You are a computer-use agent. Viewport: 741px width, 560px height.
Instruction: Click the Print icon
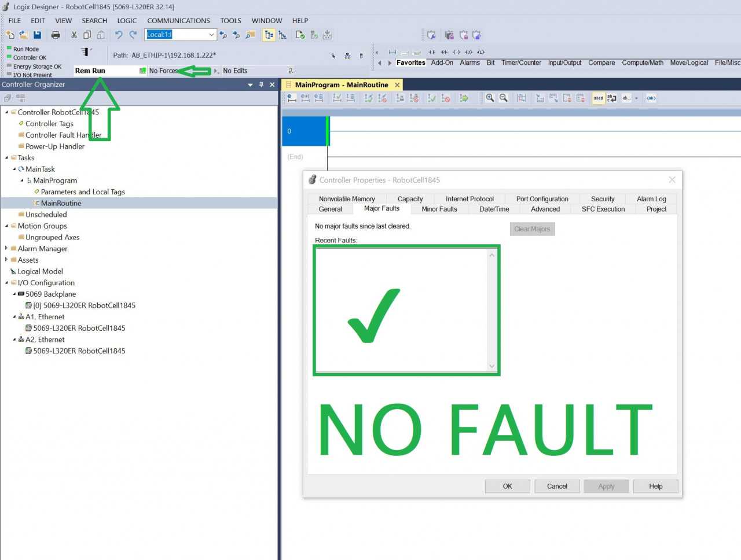tap(56, 35)
